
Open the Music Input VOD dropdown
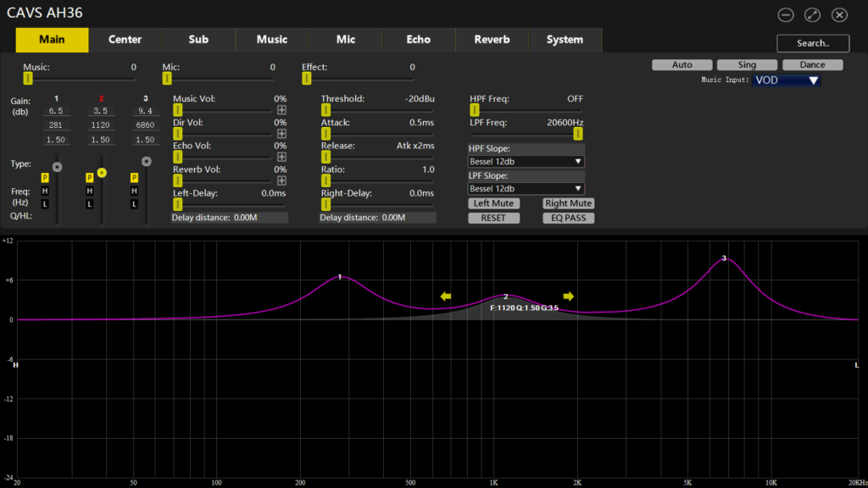pos(786,80)
